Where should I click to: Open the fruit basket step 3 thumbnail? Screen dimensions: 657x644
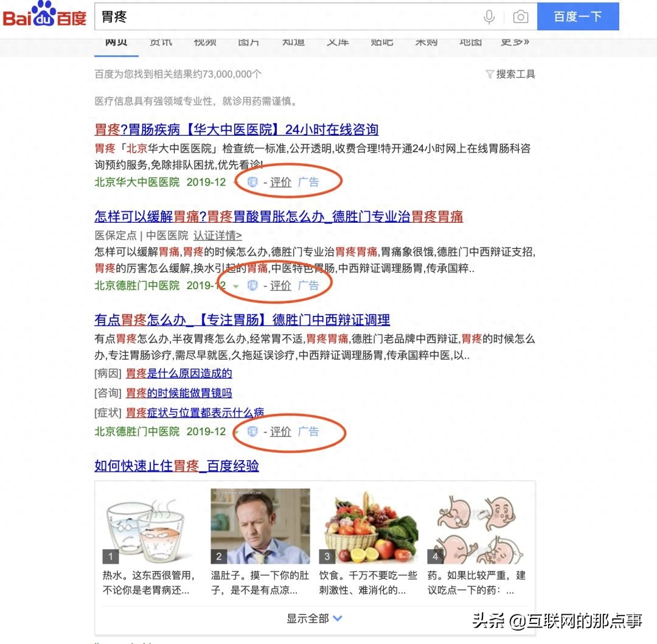pyautogui.click(x=369, y=527)
